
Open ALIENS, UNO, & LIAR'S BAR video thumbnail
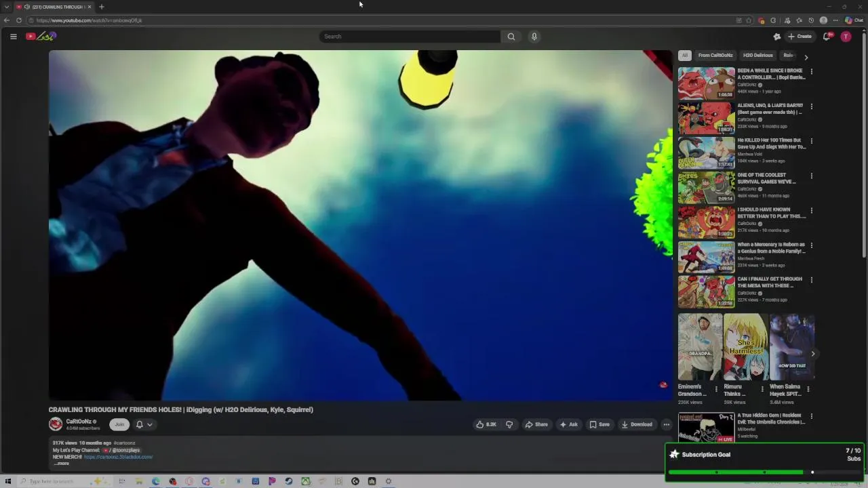point(706,118)
